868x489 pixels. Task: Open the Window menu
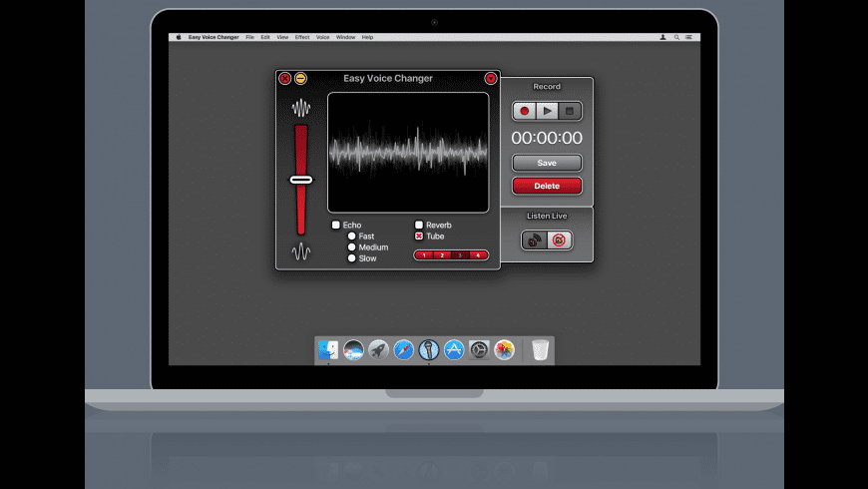346,37
